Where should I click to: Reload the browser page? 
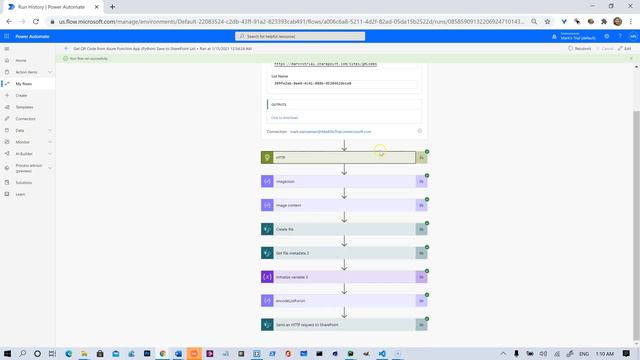coord(36,21)
